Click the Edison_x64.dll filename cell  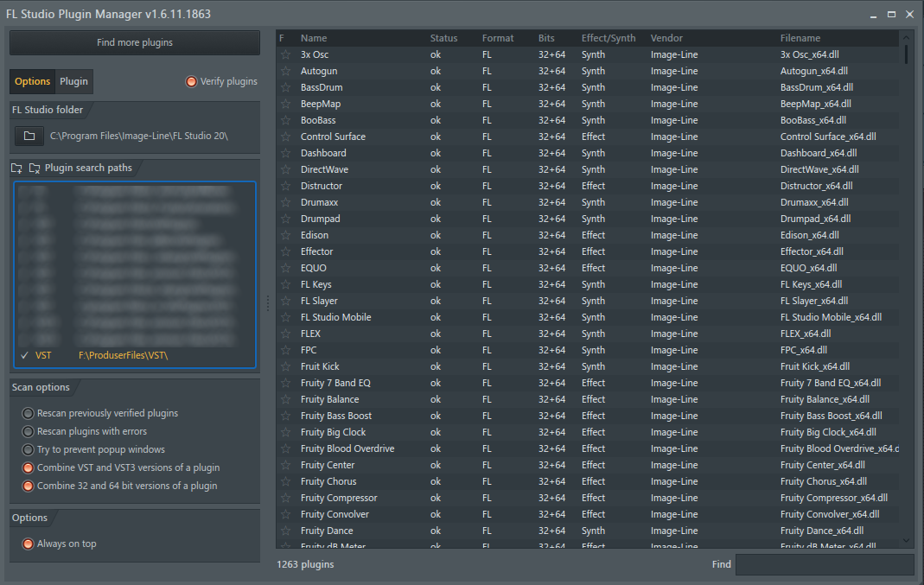click(x=810, y=236)
